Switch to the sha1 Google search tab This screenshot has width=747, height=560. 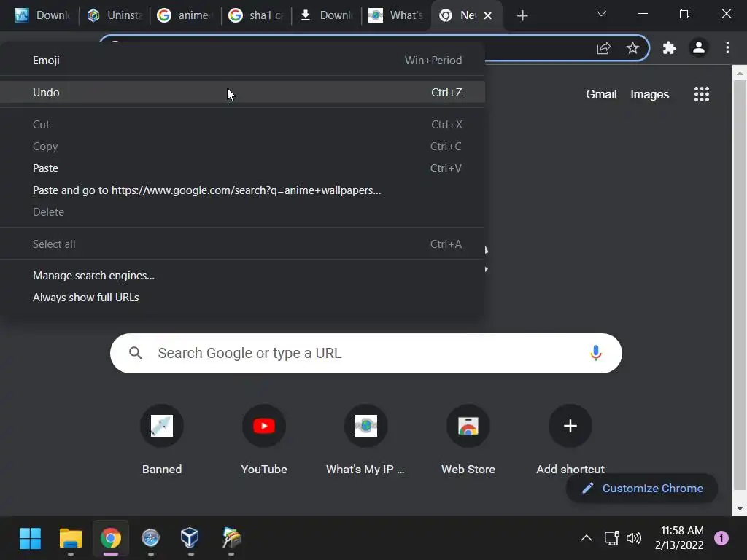[x=255, y=15]
